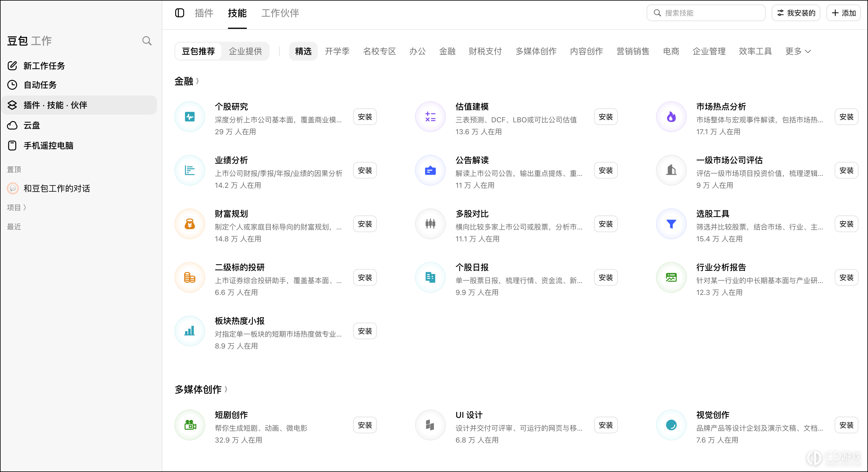This screenshot has width=868, height=472.
Task: Open the 公告解读 briefcase icon
Action: [x=430, y=170]
